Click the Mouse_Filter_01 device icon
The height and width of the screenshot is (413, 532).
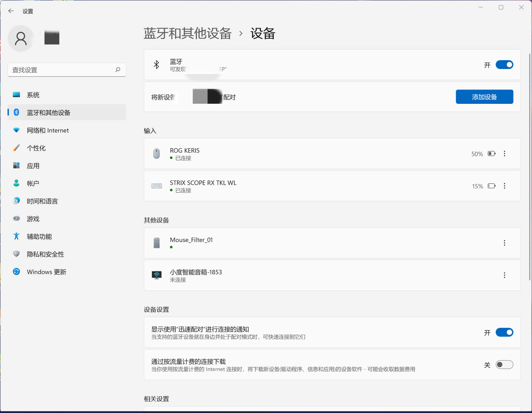tap(157, 243)
